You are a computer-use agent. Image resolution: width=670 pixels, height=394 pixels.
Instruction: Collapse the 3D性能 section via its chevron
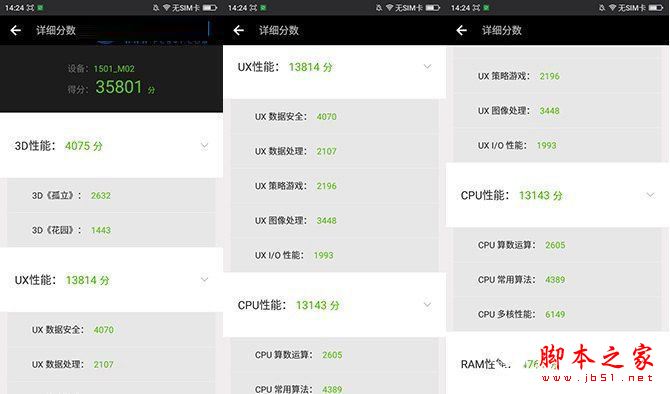(x=204, y=146)
